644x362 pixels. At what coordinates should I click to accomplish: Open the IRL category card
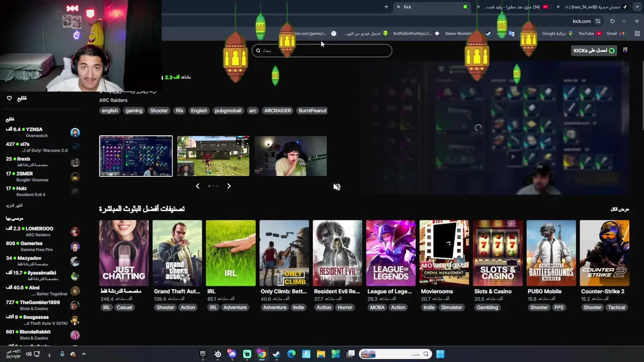tap(230, 253)
